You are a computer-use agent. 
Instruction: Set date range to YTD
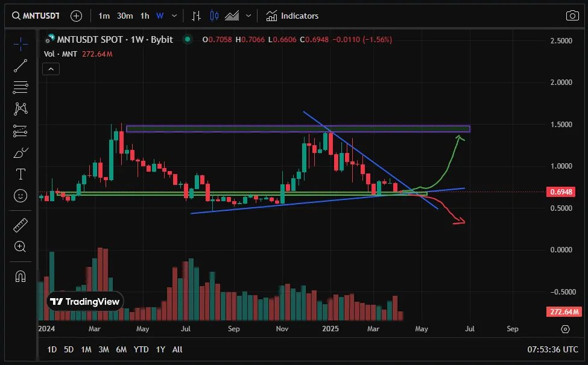coord(141,349)
